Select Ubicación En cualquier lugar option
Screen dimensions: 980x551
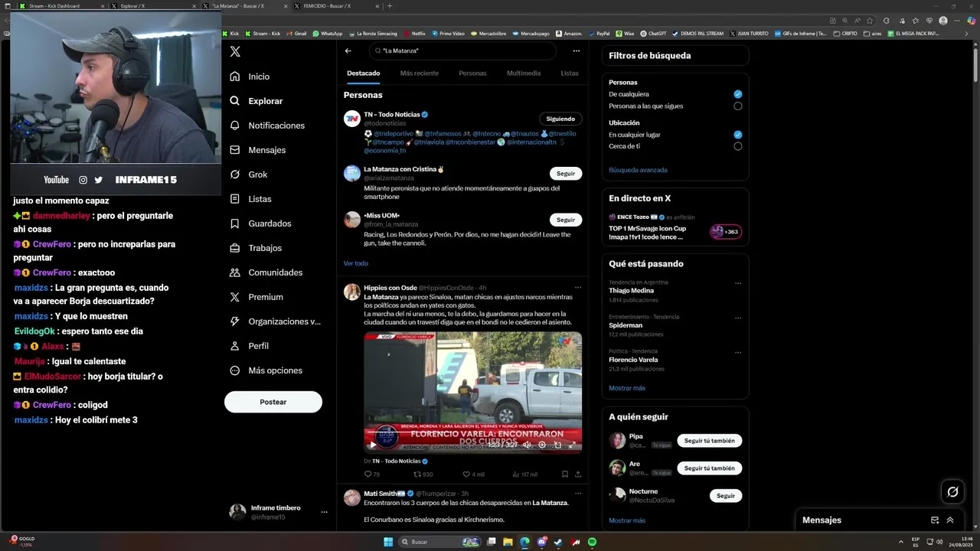[x=738, y=135]
